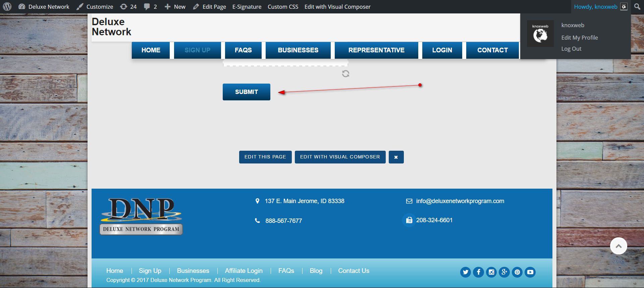This screenshot has width=644, height=288.
Task: Click the fax machine icon
Action: 409,220
